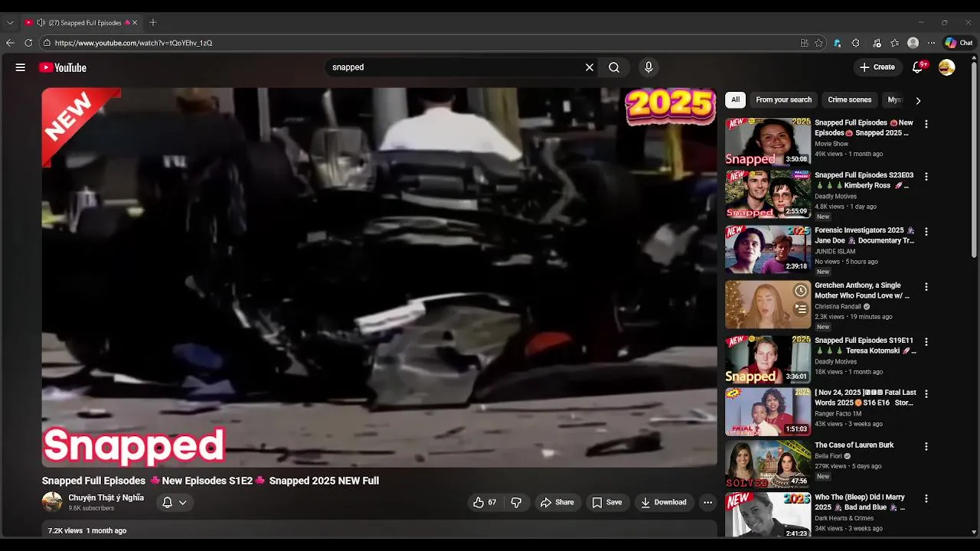Open the Chuyện Thật ý Nghĩa channel name
Screen dimensions: 980x551
click(x=106, y=497)
